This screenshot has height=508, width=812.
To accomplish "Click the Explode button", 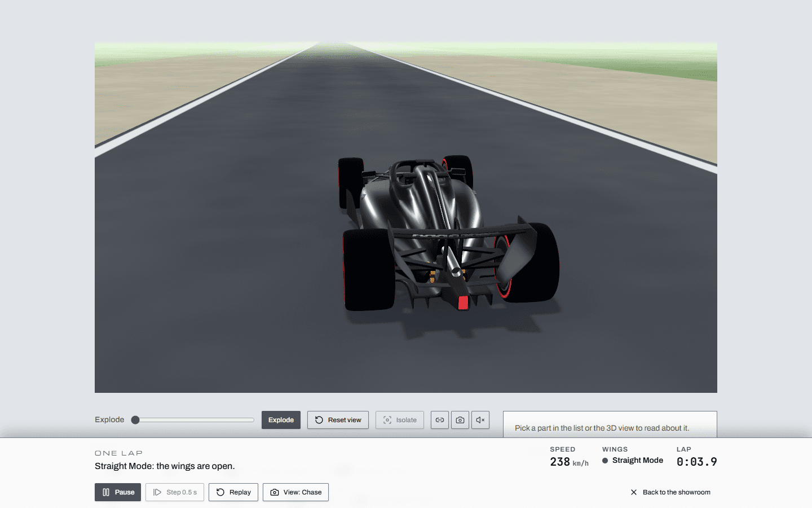I will click(x=281, y=420).
